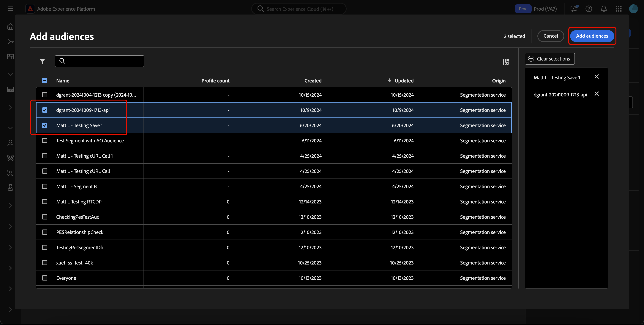Click the audience search input field

(100, 61)
